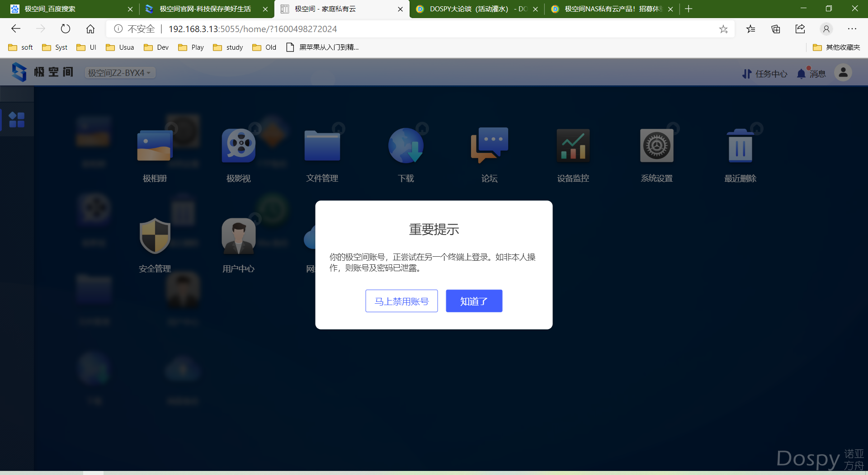Click the 知道了 confirmation button

[x=474, y=301]
